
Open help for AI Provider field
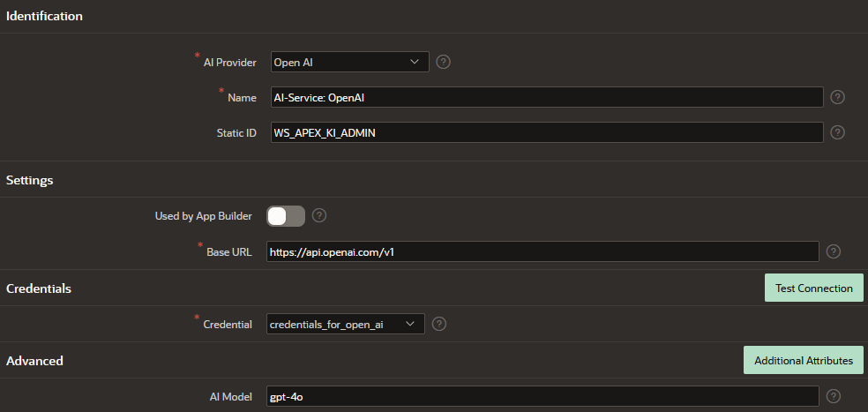pyautogui.click(x=443, y=62)
